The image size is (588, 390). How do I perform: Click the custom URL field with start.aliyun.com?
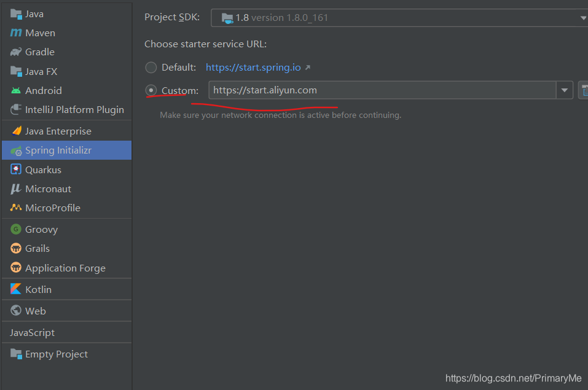pos(382,90)
